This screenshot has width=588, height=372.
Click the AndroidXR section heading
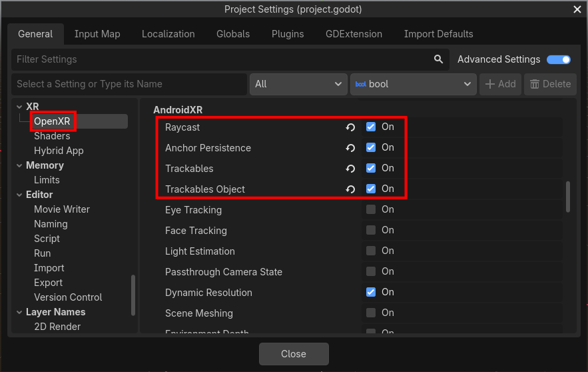(x=178, y=110)
